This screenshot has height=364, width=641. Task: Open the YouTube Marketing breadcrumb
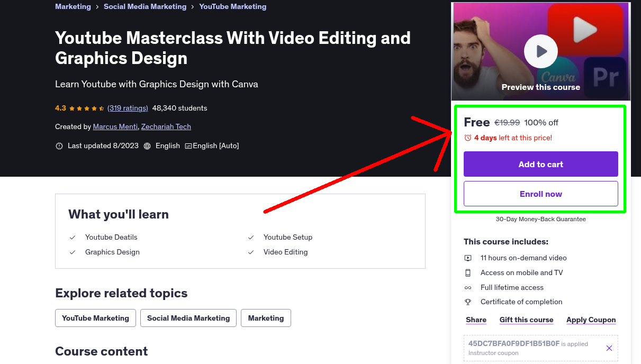(233, 7)
